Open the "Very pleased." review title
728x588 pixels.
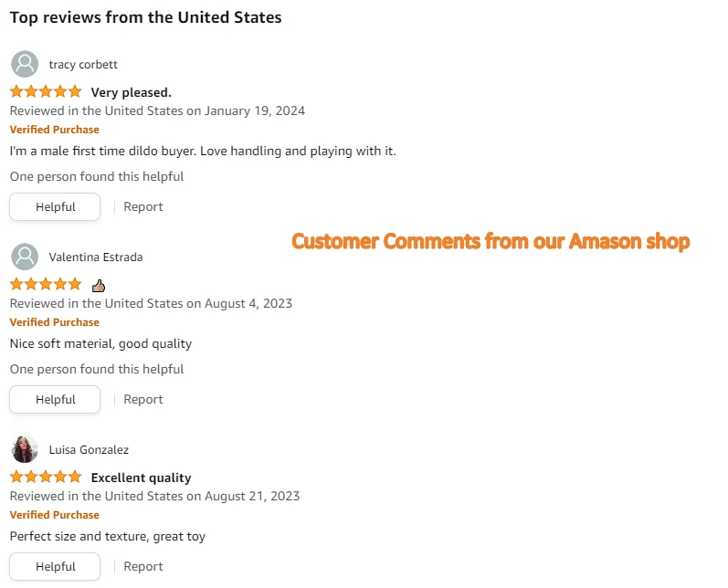point(131,92)
